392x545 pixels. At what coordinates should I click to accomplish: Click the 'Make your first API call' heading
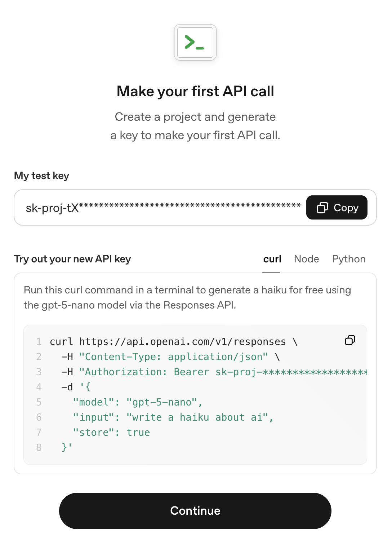pyautogui.click(x=195, y=91)
